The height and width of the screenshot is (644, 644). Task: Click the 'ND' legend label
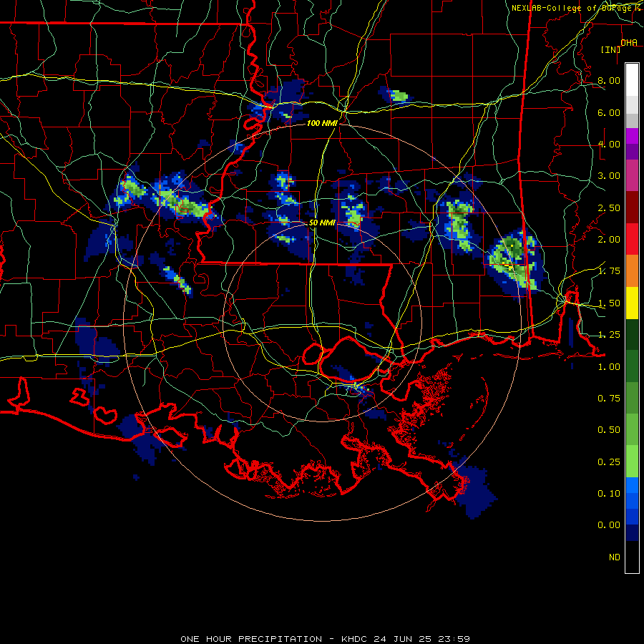pos(615,557)
